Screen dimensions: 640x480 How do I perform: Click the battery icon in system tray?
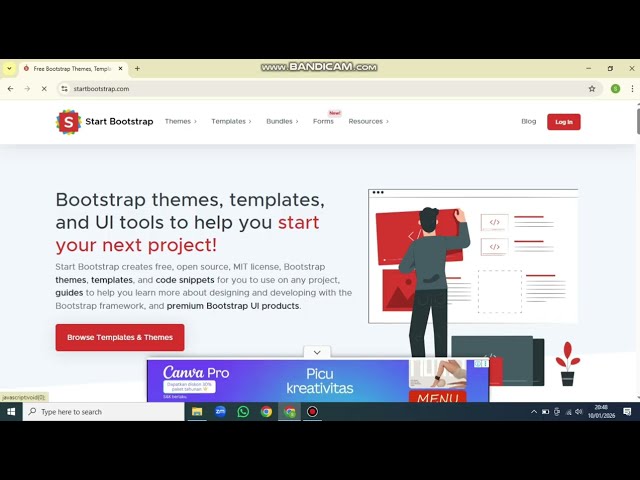tap(545, 412)
